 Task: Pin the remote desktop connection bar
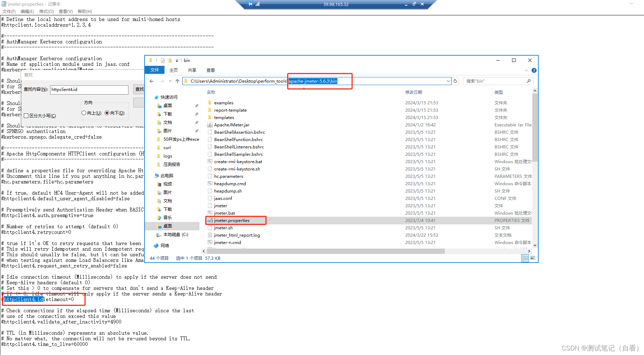250,4
